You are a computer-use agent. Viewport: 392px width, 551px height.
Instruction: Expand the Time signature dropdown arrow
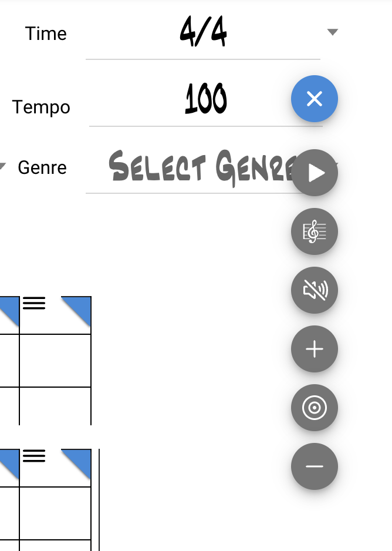(x=333, y=32)
